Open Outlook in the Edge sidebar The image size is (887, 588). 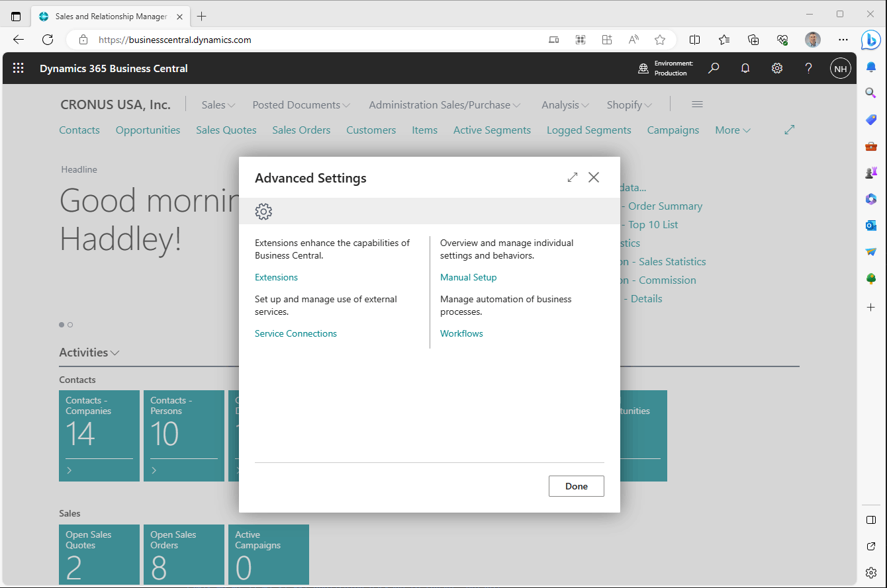871,226
